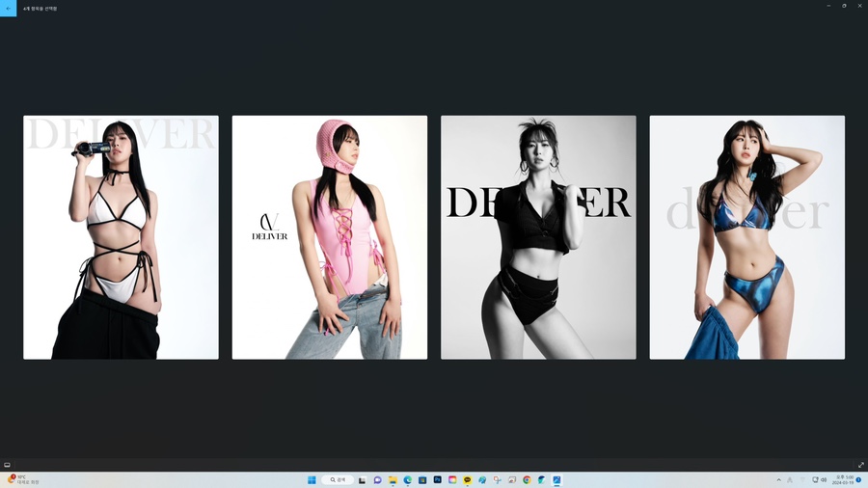Open the blue metallic bikini photo
The height and width of the screenshot is (488, 868).
[x=746, y=237]
